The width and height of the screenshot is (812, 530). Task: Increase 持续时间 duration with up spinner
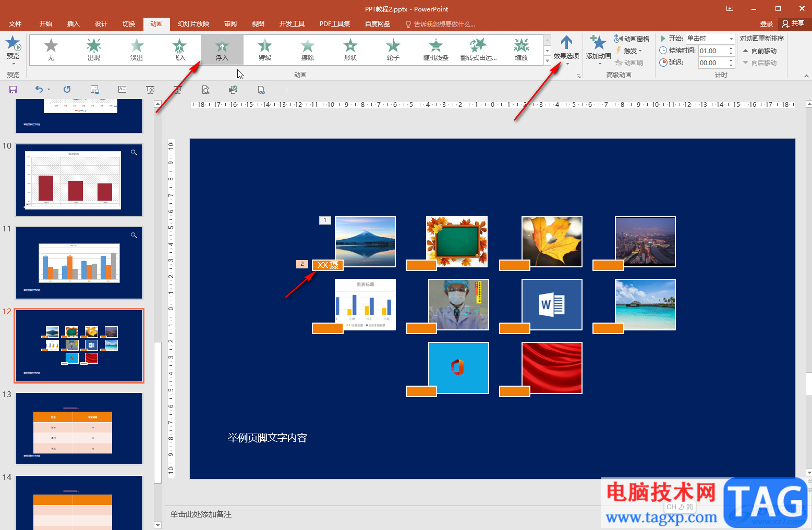coord(731,48)
